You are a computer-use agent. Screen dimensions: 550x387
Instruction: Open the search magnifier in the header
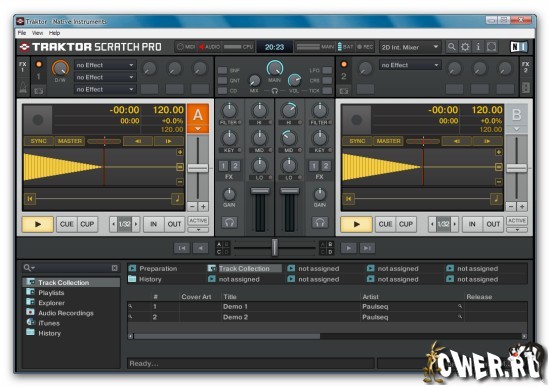click(452, 47)
